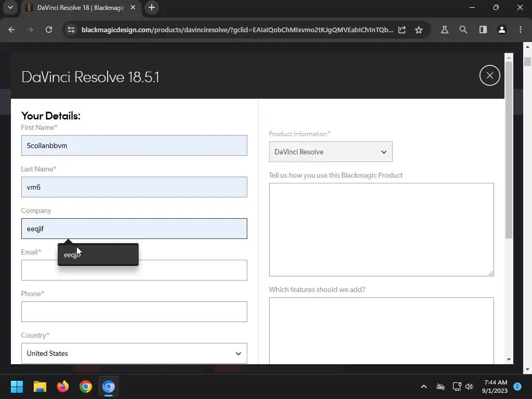The image size is (532, 399).
Task: Open a new browser tab
Action: point(152,7)
